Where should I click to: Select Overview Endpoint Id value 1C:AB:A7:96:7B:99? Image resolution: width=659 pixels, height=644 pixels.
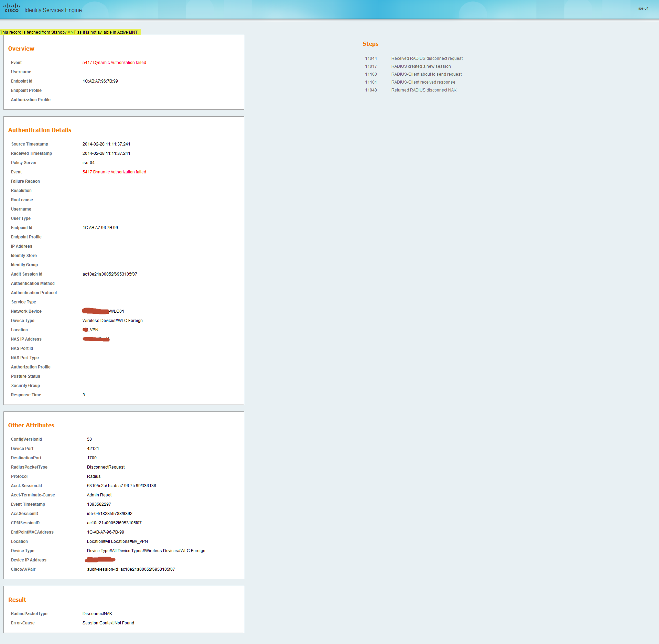(x=100, y=81)
